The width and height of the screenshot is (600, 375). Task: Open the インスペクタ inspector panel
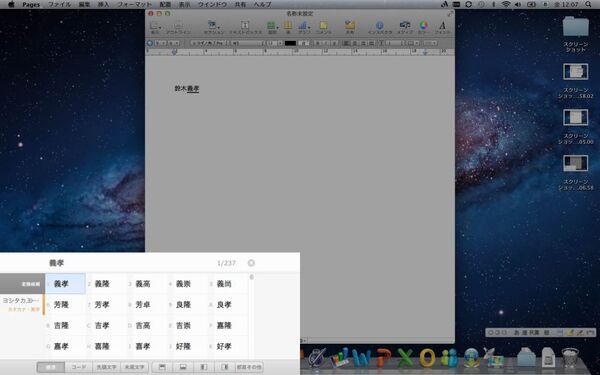click(x=380, y=28)
